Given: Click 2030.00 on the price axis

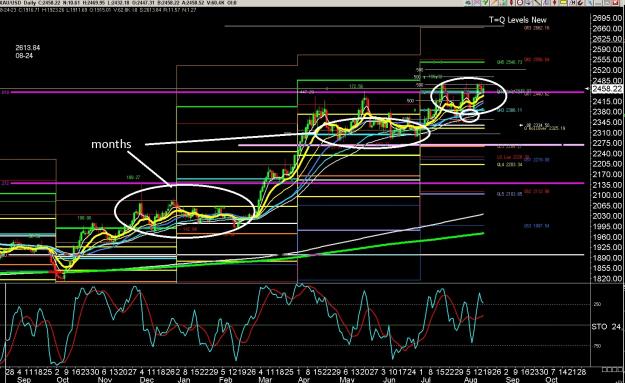Looking at the screenshot, I should click(607, 216).
